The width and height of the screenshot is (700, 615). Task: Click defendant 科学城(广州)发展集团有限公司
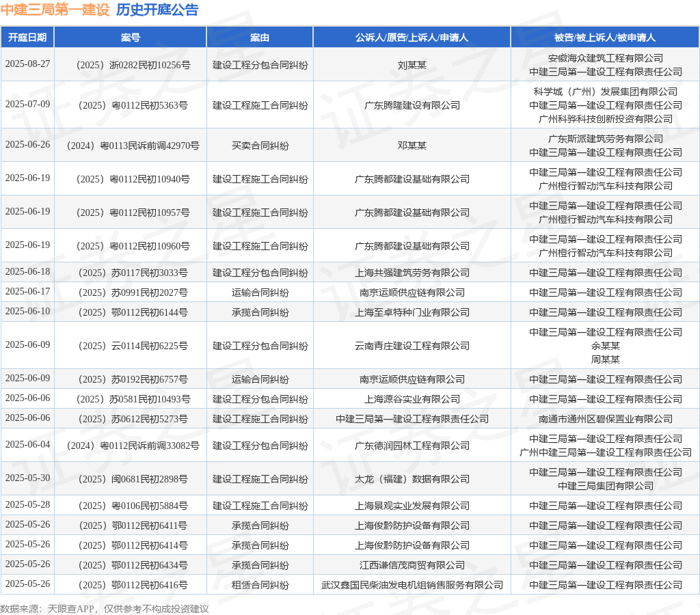tap(606, 92)
